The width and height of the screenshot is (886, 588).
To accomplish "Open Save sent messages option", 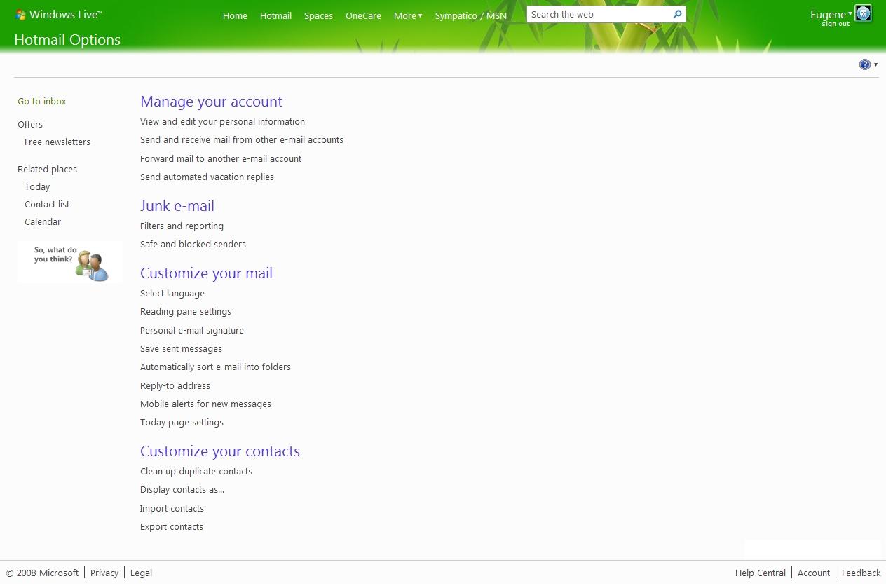I will pyautogui.click(x=181, y=348).
